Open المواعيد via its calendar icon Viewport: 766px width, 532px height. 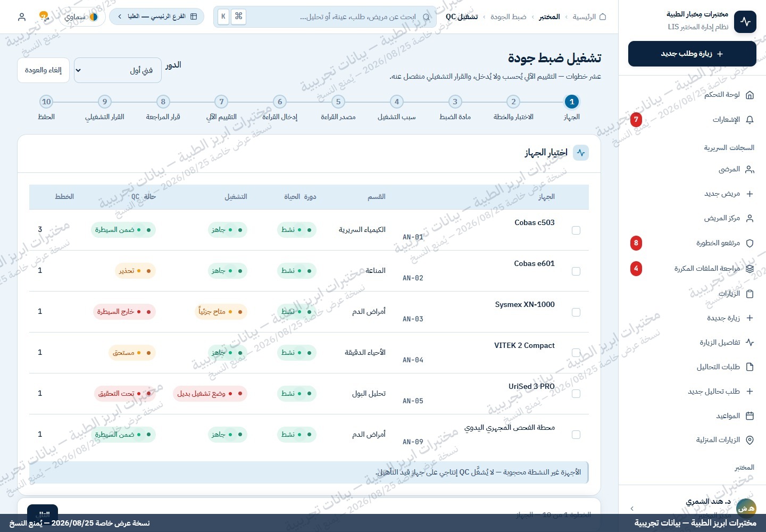tap(750, 416)
